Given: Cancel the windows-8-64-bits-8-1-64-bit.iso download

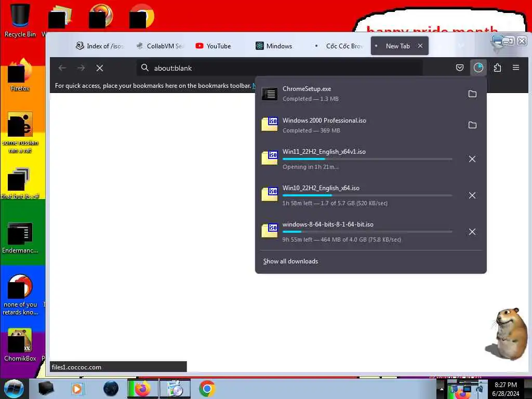Looking at the screenshot, I should point(472,232).
